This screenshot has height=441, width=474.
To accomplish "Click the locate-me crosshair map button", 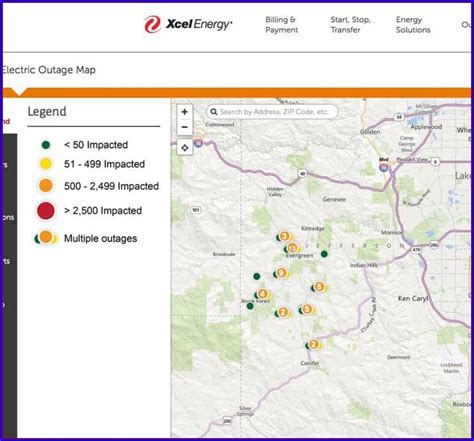I will [185, 148].
